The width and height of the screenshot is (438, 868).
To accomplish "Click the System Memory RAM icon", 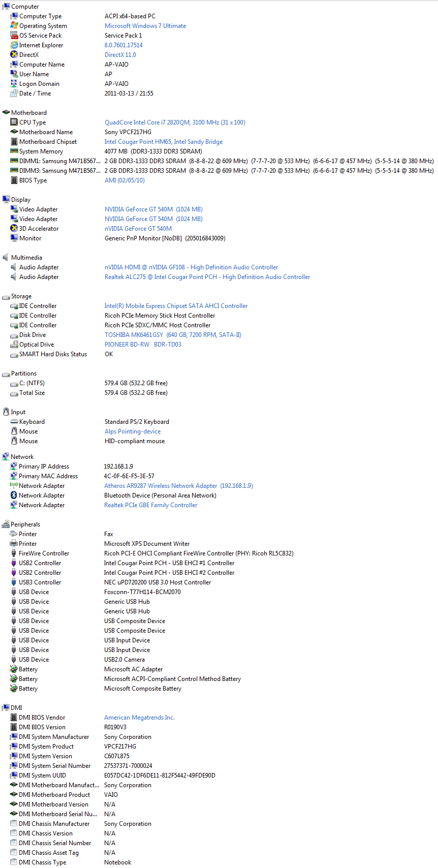I will click(14, 151).
